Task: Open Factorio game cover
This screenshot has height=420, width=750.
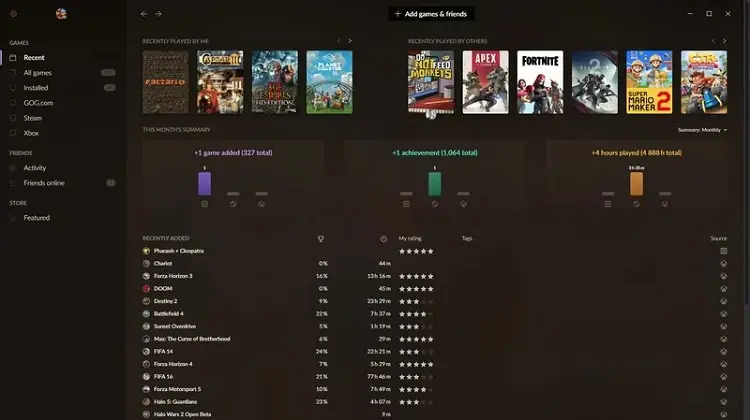Action: point(165,82)
